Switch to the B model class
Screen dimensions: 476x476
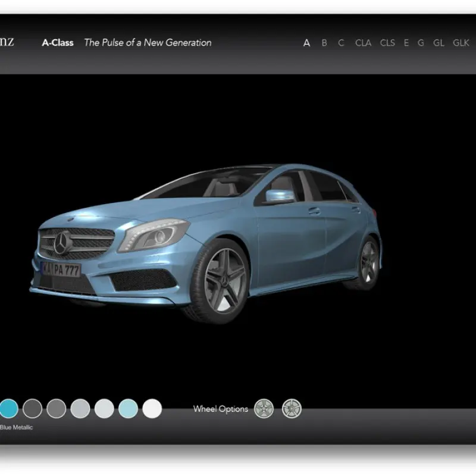coord(324,43)
